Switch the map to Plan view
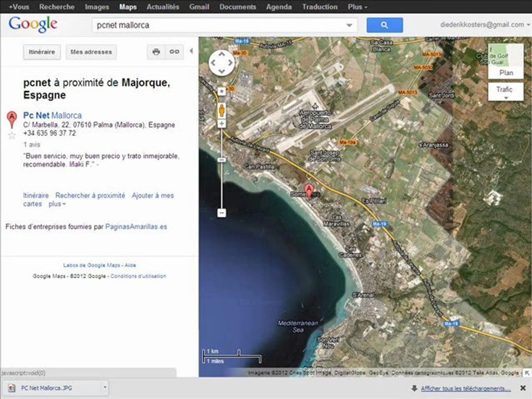 (x=505, y=73)
